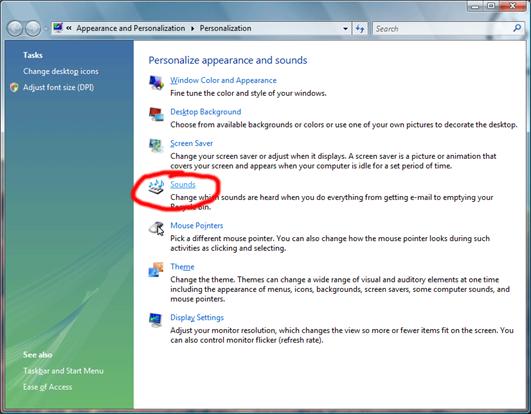Image resolution: width=531 pixels, height=414 pixels.
Task: Click the Theme icon
Action: (x=156, y=269)
